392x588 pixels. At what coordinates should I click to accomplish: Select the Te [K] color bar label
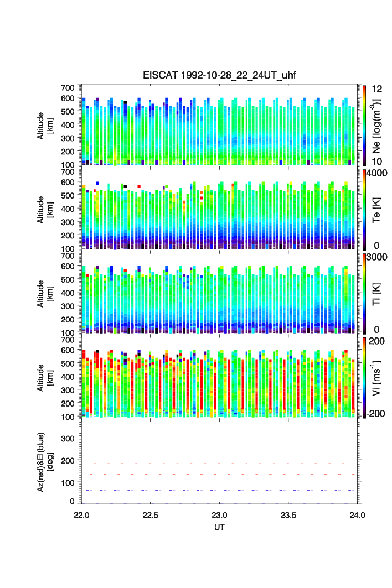(x=376, y=210)
